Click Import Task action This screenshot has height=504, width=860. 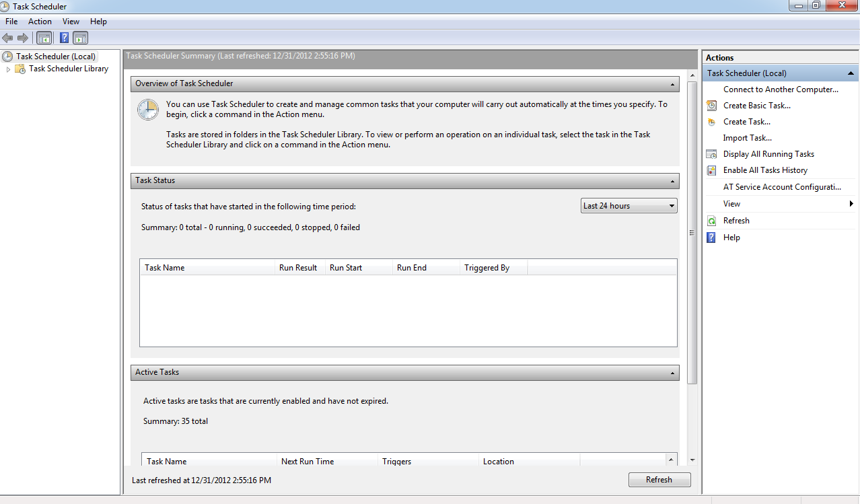(x=747, y=138)
